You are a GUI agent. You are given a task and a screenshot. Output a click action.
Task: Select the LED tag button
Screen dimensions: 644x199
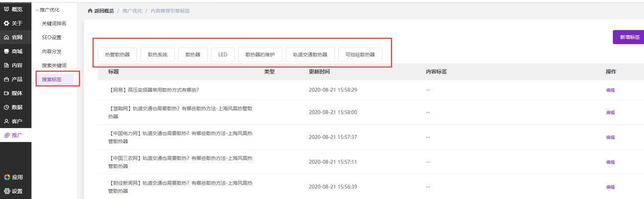223,55
